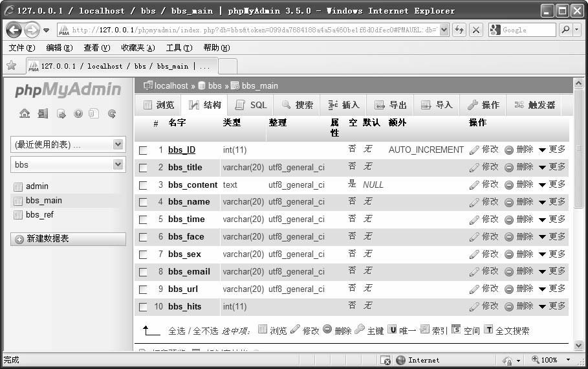588x369 pixels.
Task: Click the admin table icon in sidebar
Action: click(17, 186)
